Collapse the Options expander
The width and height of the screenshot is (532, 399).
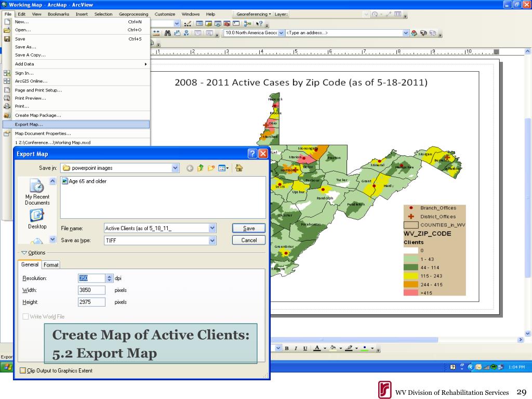click(24, 253)
